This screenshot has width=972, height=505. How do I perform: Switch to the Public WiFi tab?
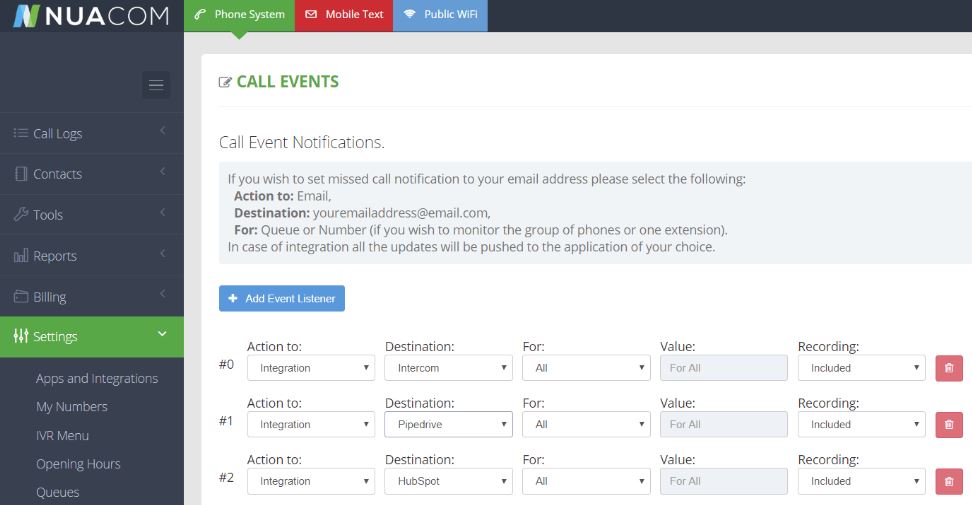coord(440,15)
